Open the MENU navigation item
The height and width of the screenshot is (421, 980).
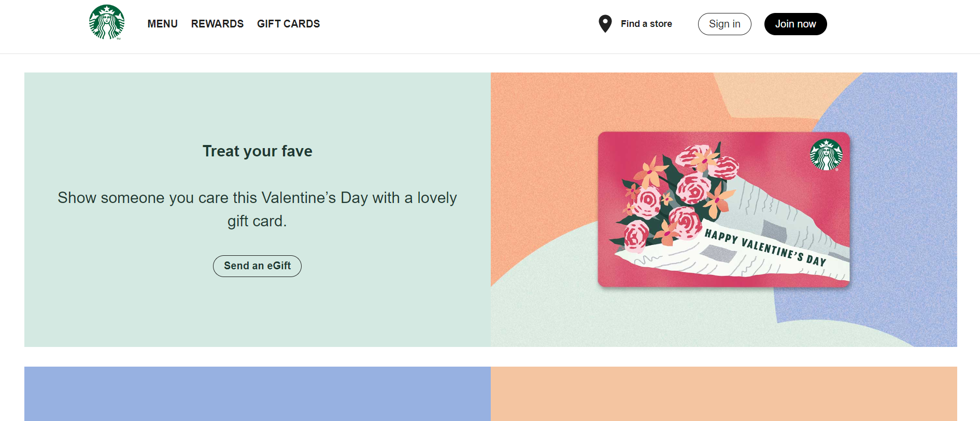tap(162, 24)
